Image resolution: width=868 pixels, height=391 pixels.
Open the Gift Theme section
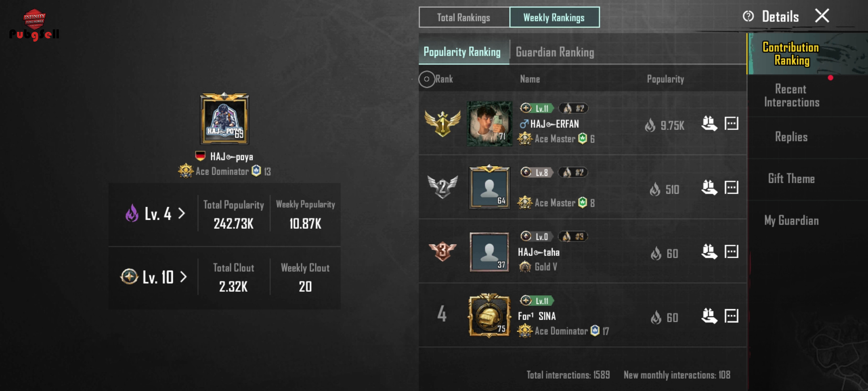click(x=791, y=179)
